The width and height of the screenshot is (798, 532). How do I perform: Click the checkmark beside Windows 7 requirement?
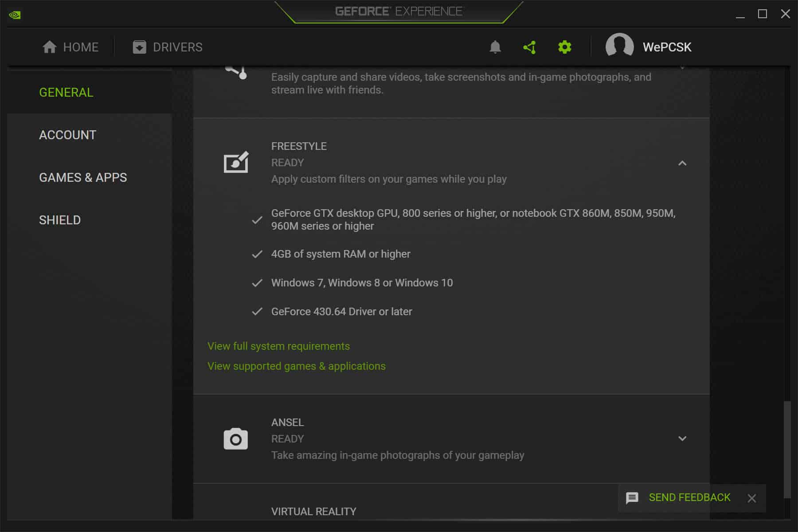pyautogui.click(x=257, y=283)
